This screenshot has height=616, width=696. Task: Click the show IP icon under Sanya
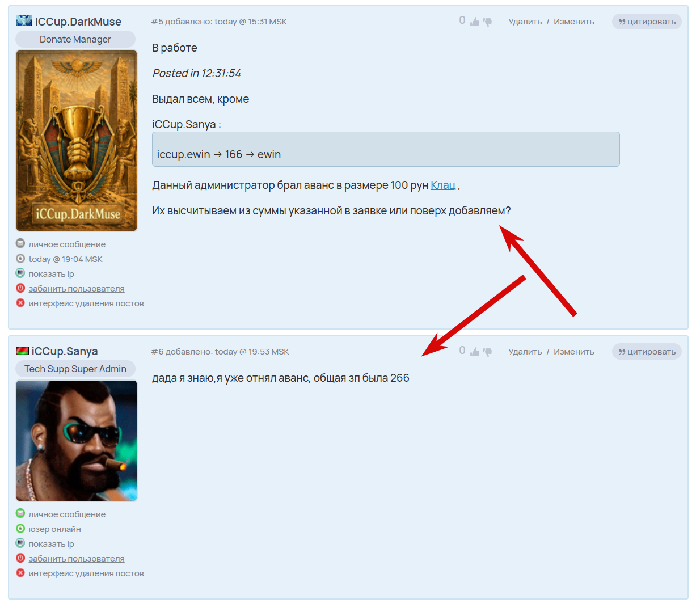click(x=20, y=543)
